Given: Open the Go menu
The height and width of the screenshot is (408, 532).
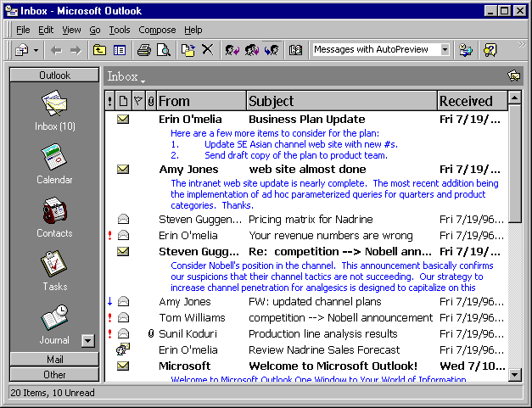Looking at the screenshot, I should click(95, 30).
